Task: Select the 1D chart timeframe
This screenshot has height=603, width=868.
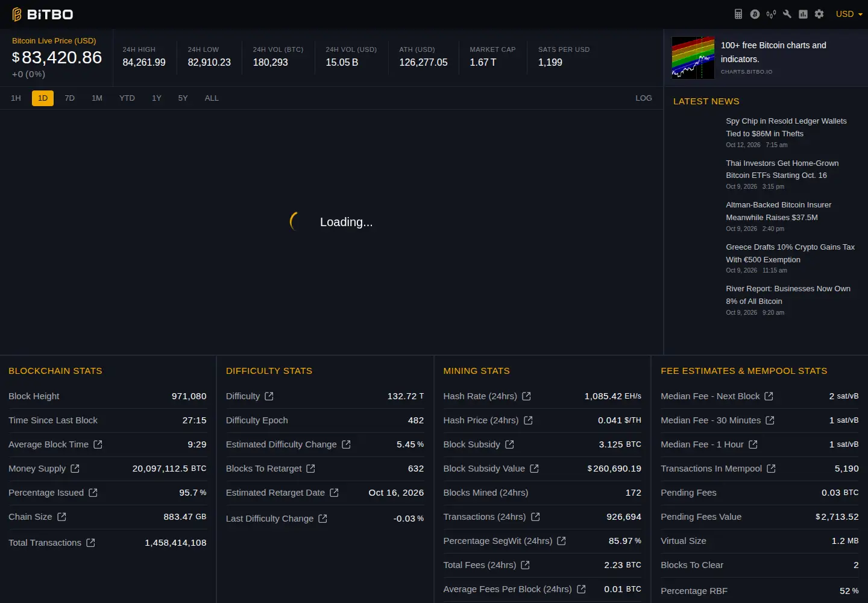Action: pyautogui.click(x=43, y=98)
